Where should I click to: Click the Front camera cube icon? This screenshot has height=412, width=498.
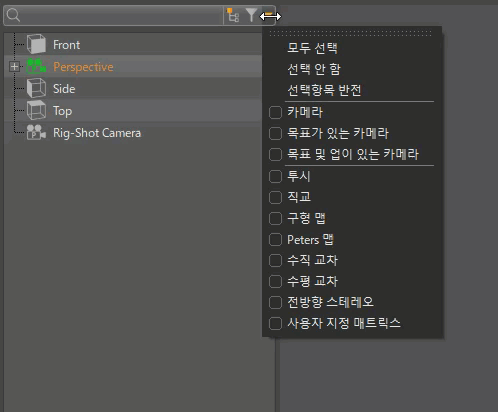tap(36, 44)
